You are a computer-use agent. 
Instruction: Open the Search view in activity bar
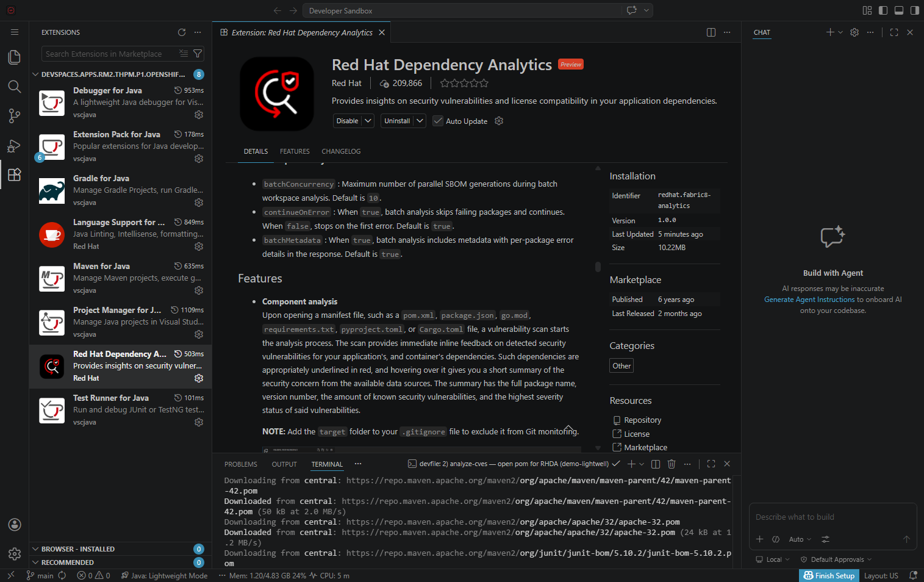[15, 86]
